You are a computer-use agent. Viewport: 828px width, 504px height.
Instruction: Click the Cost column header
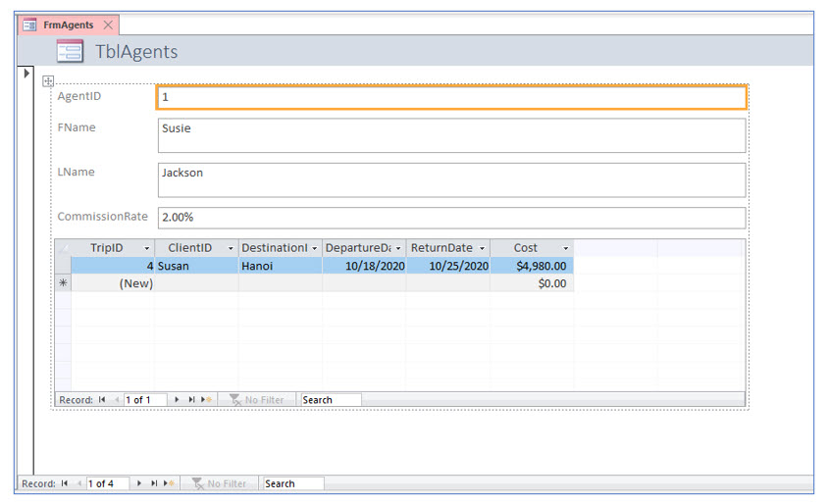[532, 248]
